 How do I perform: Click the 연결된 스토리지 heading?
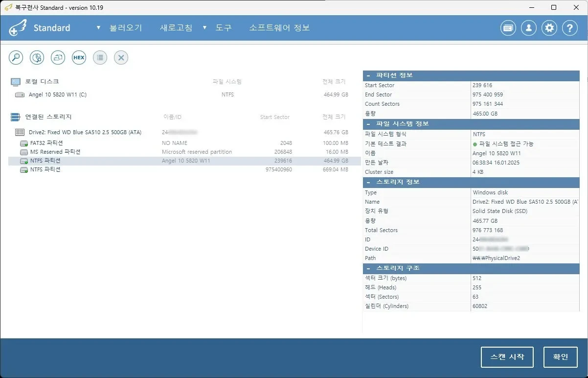click(x=48, y=117)
